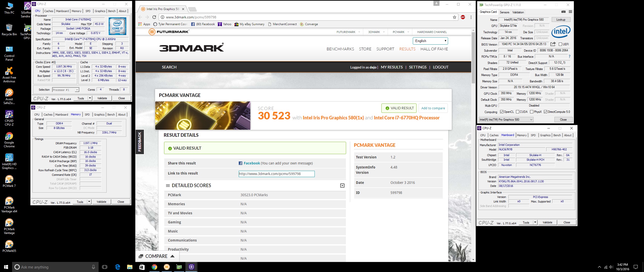The width and height of the screenshot is (644, 272).
Task: Open File Explorer from the taskbar
Action: point(130,267)
